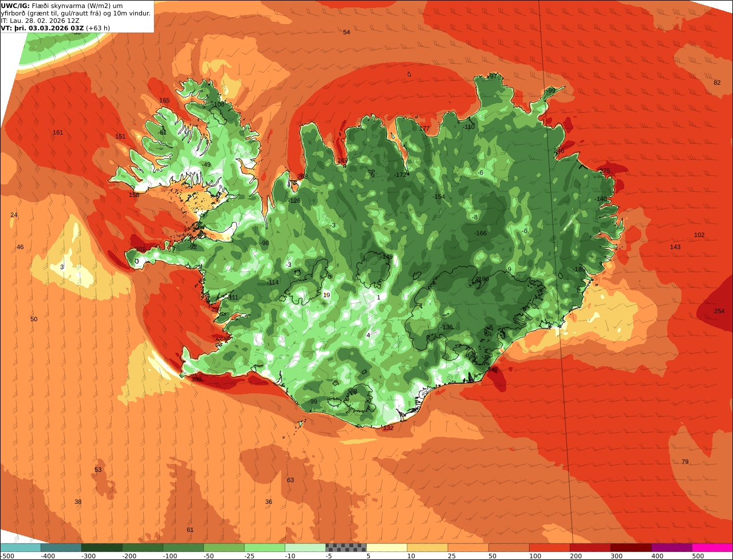Click the 'IT: Lau. 28. 02. 2026 12Z' line
Viewport: 733px width, 560px height.
coord(40,20)
